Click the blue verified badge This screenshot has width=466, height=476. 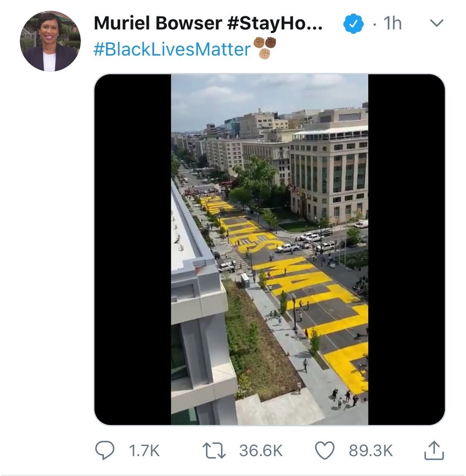353,24
